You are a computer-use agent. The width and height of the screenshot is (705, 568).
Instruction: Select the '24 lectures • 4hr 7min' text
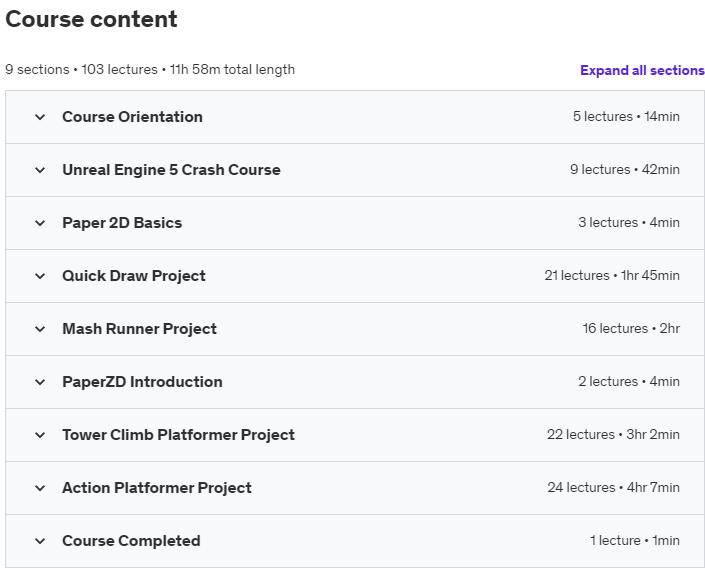613,488
